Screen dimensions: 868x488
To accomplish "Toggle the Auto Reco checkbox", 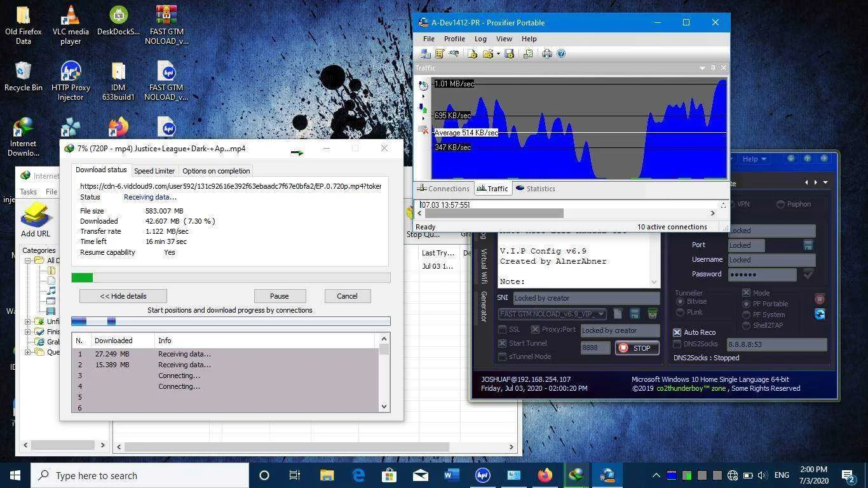I will tap(677, 332).
